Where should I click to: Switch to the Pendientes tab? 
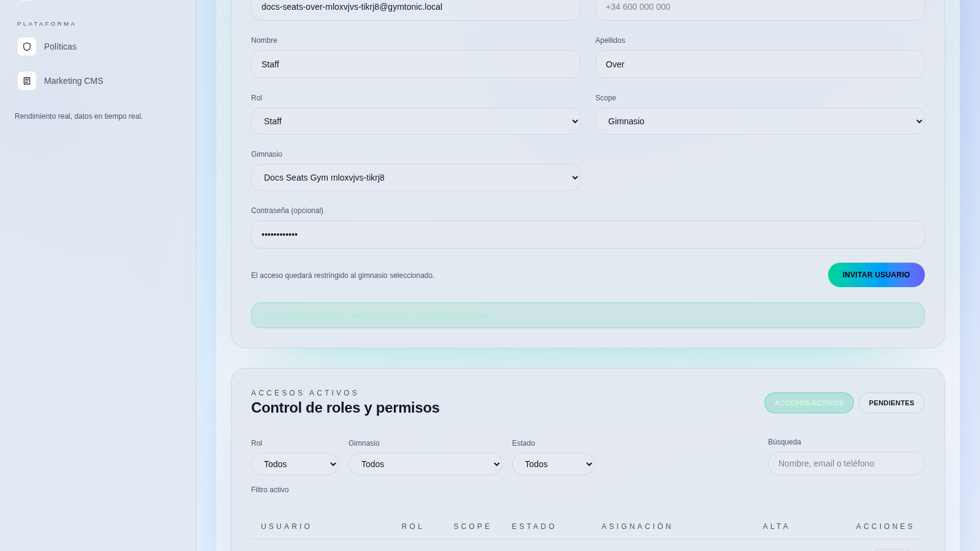coord(891,403)
